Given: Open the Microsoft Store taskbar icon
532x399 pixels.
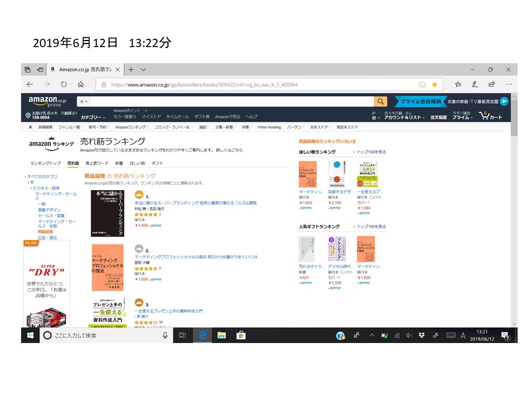Looking at the screenshot, I should (x=241, y=335).
